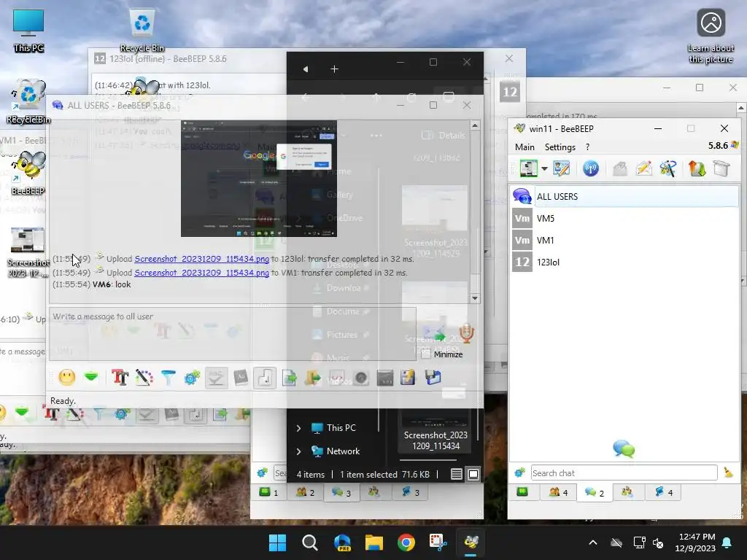Click the shared Google screenshot image preview in chat
747x560 pixels.
tap(259, 179)
